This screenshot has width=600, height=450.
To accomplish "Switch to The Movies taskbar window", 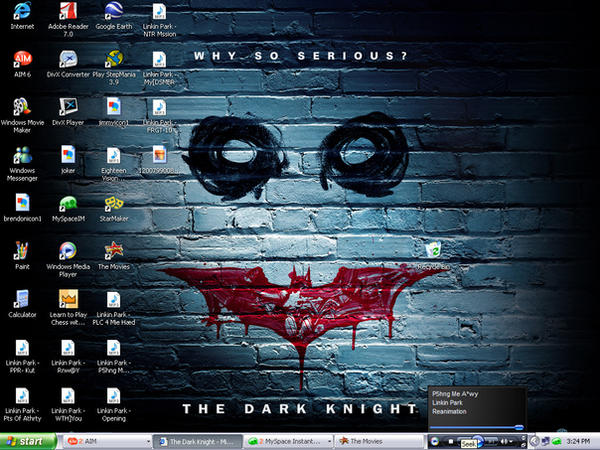I will tap(379, 442).
